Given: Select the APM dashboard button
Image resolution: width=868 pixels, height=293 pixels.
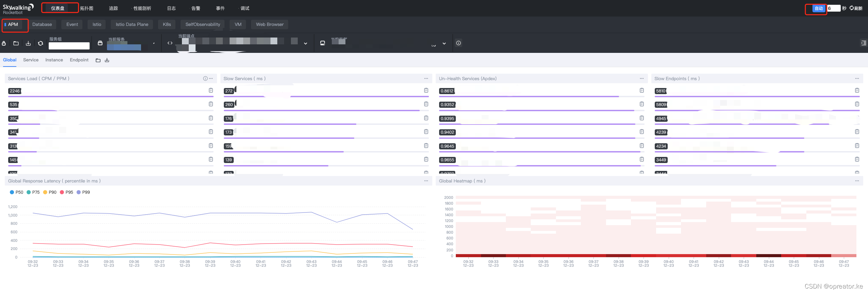Looking at the screenshot, I should click(13, 25).
